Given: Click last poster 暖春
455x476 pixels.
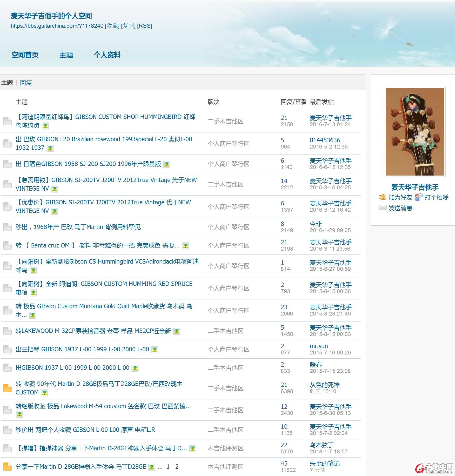Looking at the screenshot, I should [316, 365].
